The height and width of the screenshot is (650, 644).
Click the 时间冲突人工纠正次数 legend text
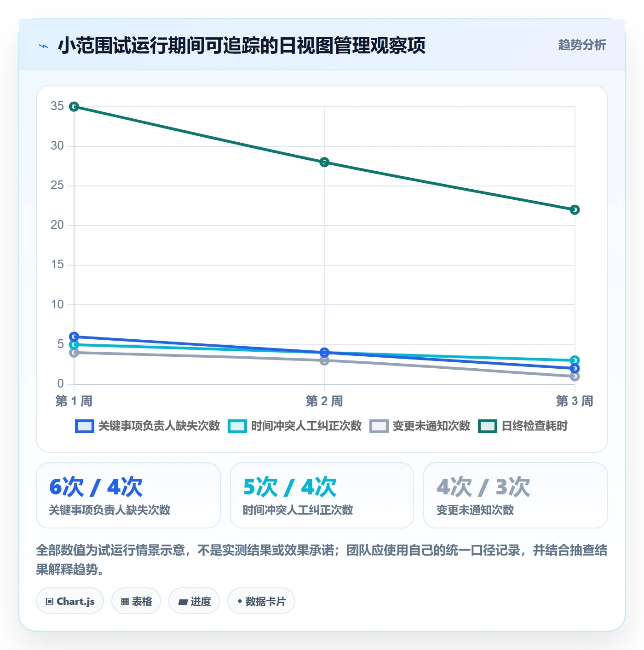(306, 426)
